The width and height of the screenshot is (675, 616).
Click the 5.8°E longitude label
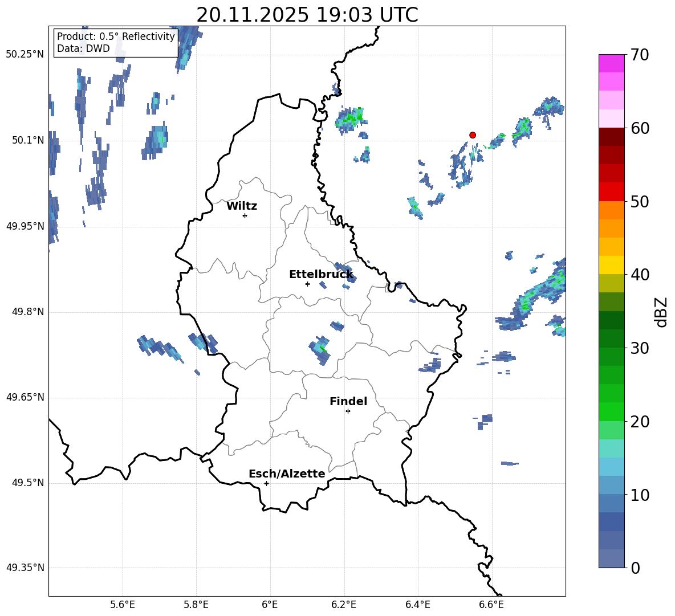[196, 605]
